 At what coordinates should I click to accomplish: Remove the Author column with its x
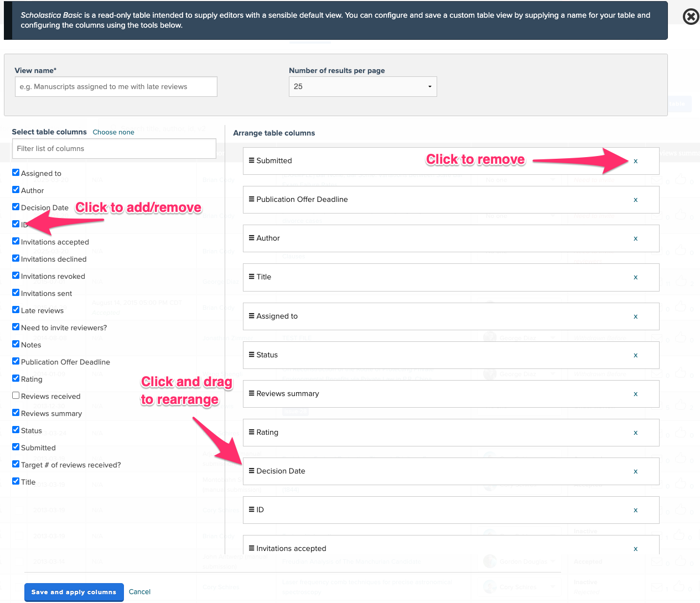pyautogui.click(x=635, y=239)
